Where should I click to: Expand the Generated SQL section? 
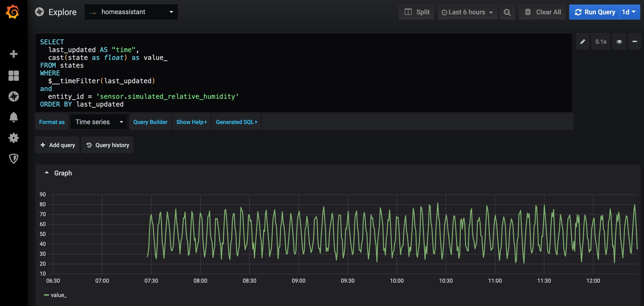(236, 122)
